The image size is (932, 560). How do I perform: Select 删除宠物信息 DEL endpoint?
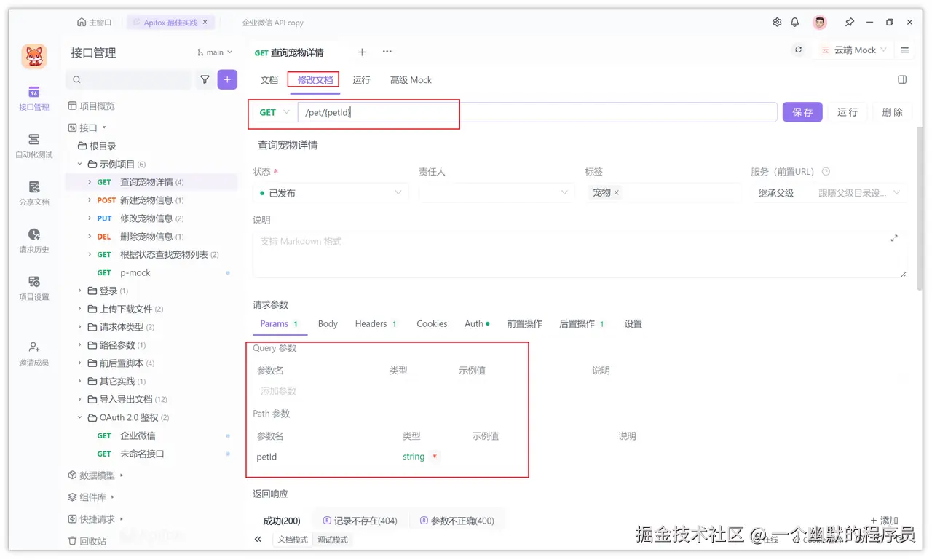[x=151, y=237]
